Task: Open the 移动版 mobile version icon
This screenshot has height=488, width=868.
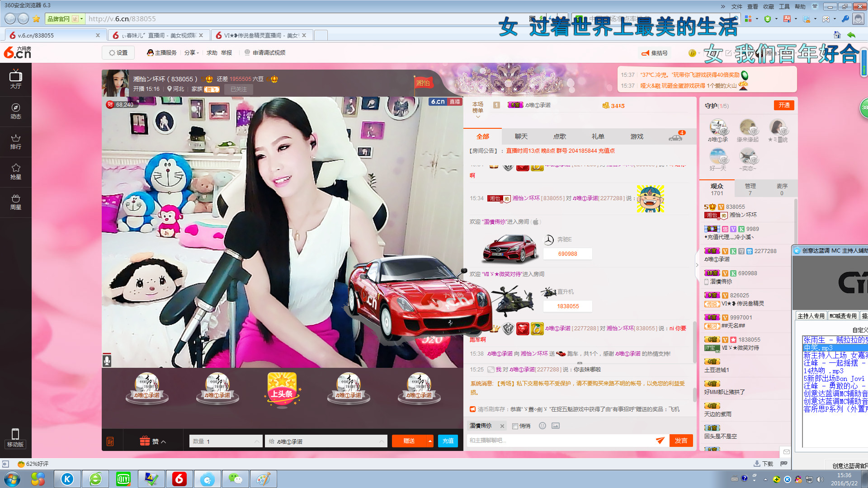Action: pyautogui.click(x=15, y=438)
